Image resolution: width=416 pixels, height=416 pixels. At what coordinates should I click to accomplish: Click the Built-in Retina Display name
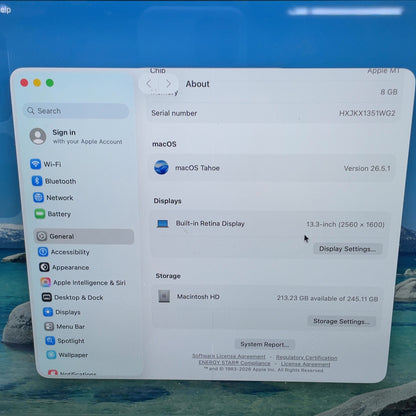click(210, 223)
